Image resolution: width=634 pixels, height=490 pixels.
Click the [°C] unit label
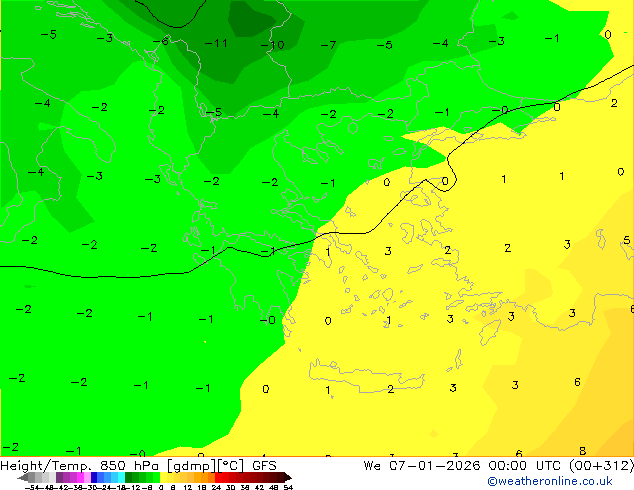231,466
